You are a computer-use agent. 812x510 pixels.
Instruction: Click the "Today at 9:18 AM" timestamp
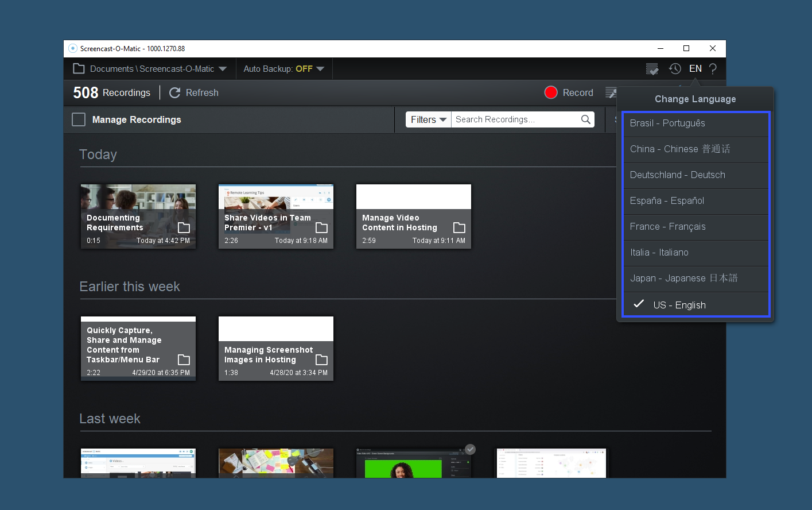tap(301, 241)
